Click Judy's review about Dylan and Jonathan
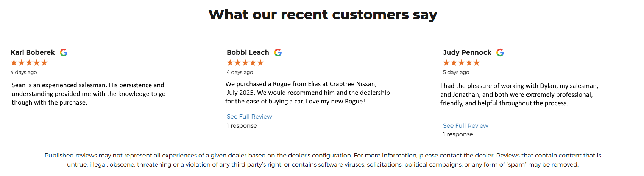The height and width of the screenshot is (176, 644). pos(519,94)
